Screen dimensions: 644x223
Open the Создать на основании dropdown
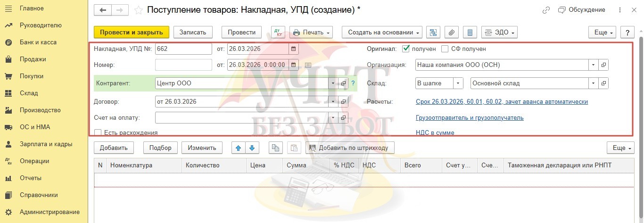click(x=384, y=32)
